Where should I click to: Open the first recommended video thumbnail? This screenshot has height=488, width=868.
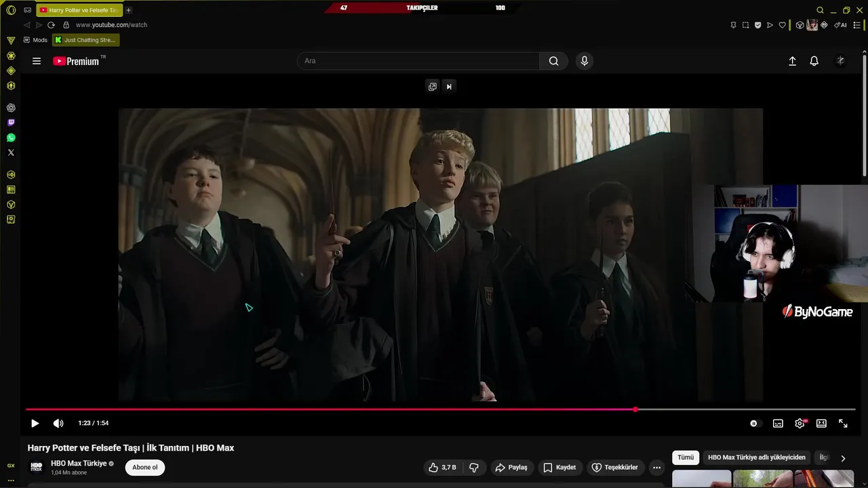(702, 479)
